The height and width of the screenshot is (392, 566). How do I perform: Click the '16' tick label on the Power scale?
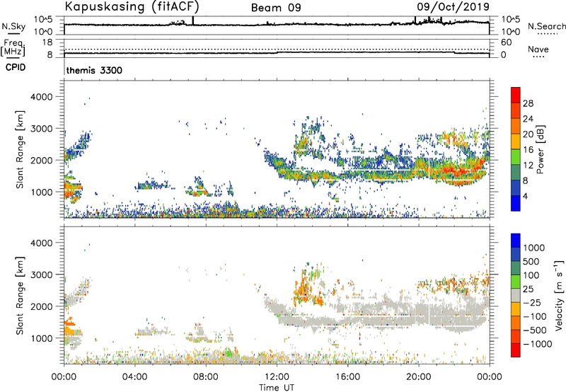coord(528,150)
